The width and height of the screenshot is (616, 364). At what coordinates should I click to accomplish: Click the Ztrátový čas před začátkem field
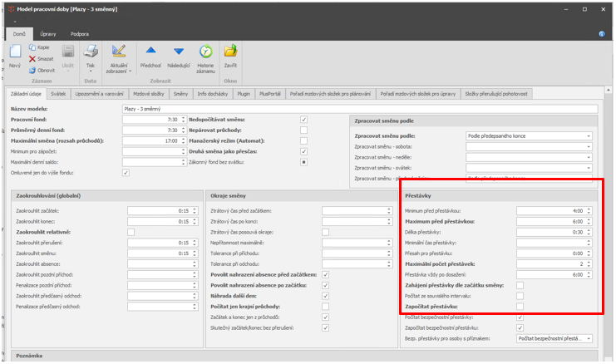(x=357, y=211)
